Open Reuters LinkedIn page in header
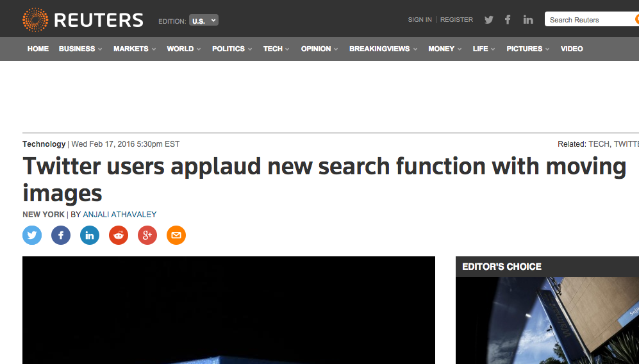The width and height of the screenshot is (639, 364). 528,20
